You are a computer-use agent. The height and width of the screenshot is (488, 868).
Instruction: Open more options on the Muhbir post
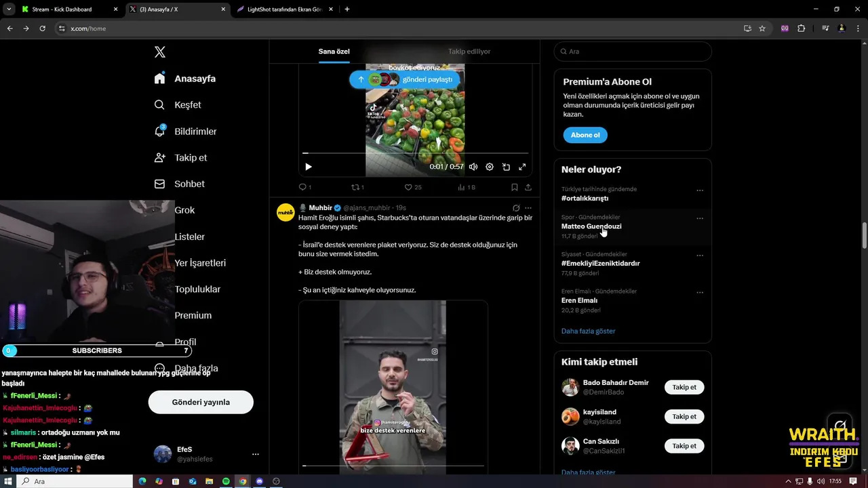(528, 208)
